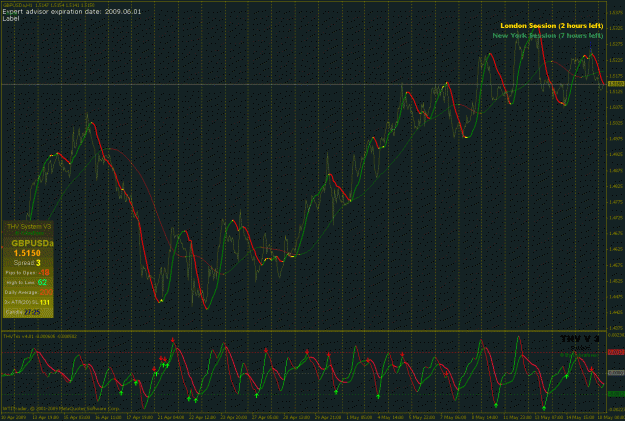The image size is (625, 421).
Task: Click the GBPUSDa,H1 chart header quote text
Action: pyautogui.click(x=49, y=6)
